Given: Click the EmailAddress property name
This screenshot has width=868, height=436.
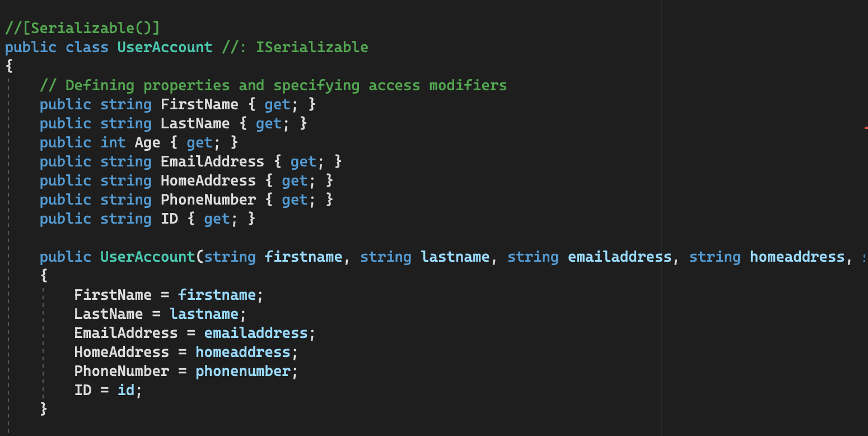Looking at the screenshot, I should 212,161.
